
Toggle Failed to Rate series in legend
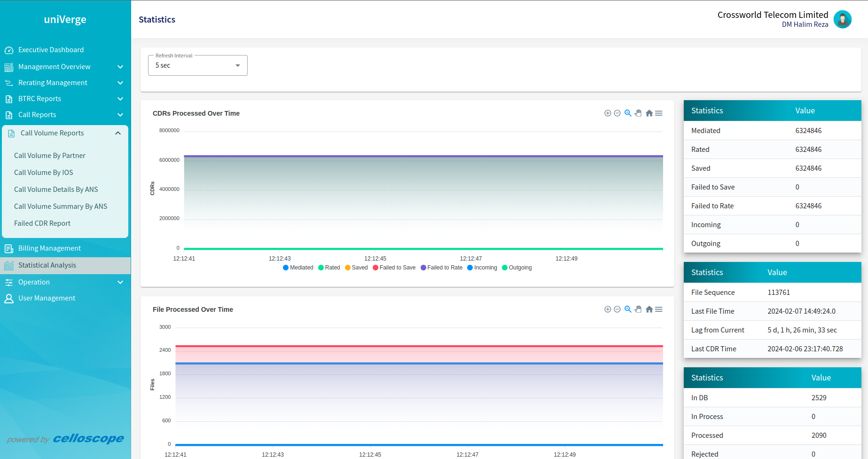click(441, 268)
